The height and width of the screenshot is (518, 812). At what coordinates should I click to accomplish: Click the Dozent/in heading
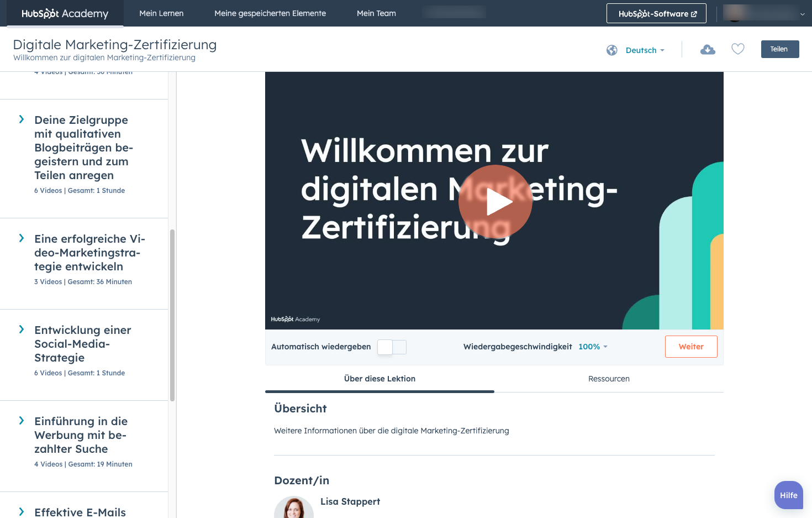tap(302, 480)
